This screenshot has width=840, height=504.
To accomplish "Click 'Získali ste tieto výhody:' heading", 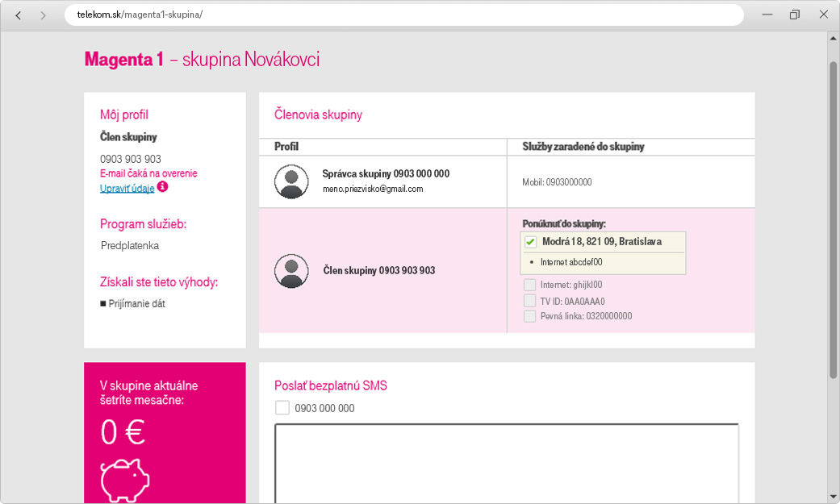I will 159,282.
